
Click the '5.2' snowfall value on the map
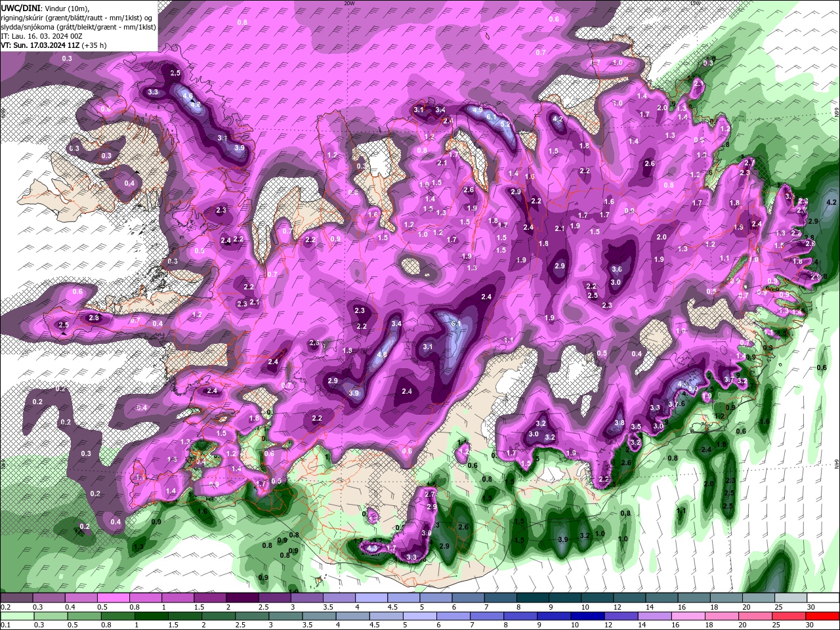pyautogui.click(x=505, y=123)
